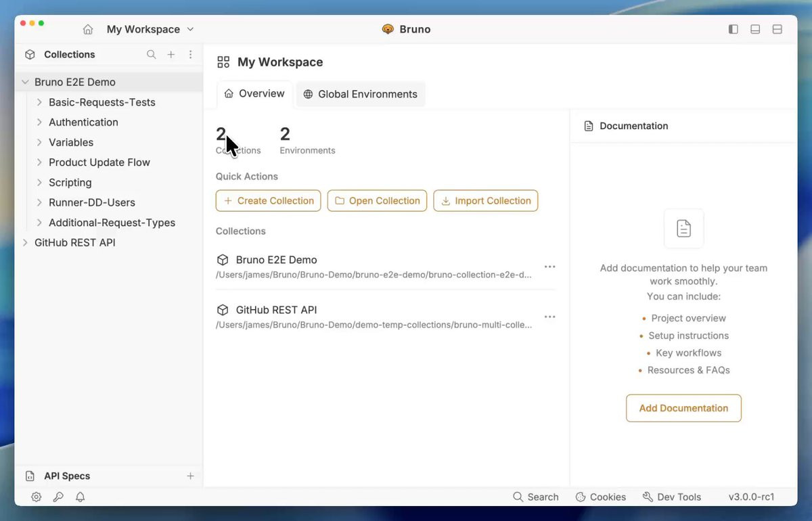Viewport: 812px width, 521px height.
Task: Switch to the split layout icon
Action: point(777,30)
